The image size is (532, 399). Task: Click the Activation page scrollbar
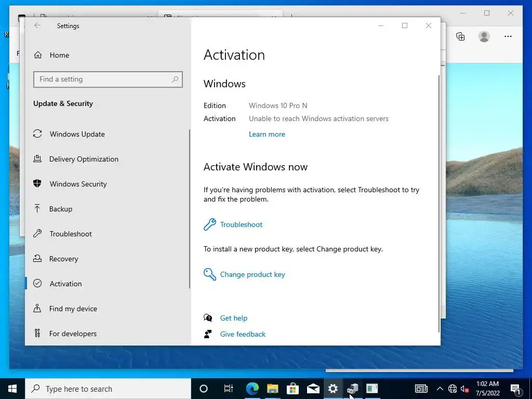click(x=439, y=204)
